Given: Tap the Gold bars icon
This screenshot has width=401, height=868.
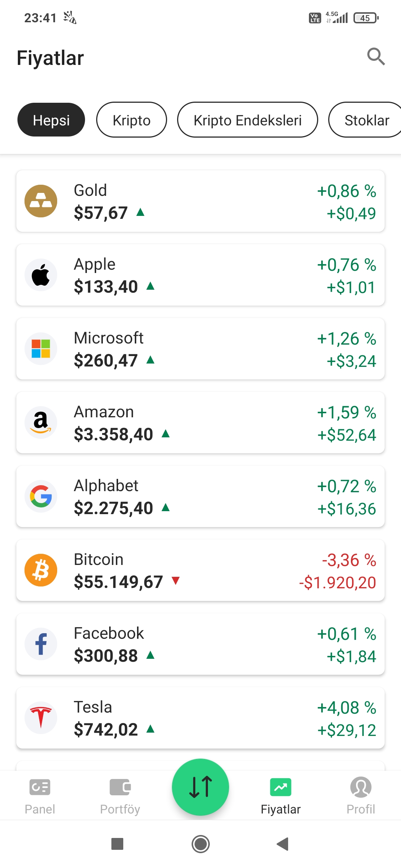Looking at the screenshot, I should 41,201.
